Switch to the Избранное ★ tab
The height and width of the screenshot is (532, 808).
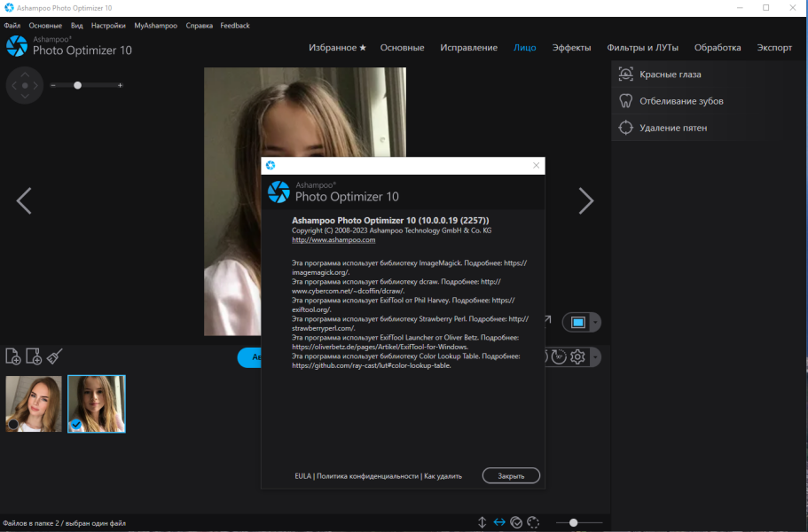pos(338,47)
